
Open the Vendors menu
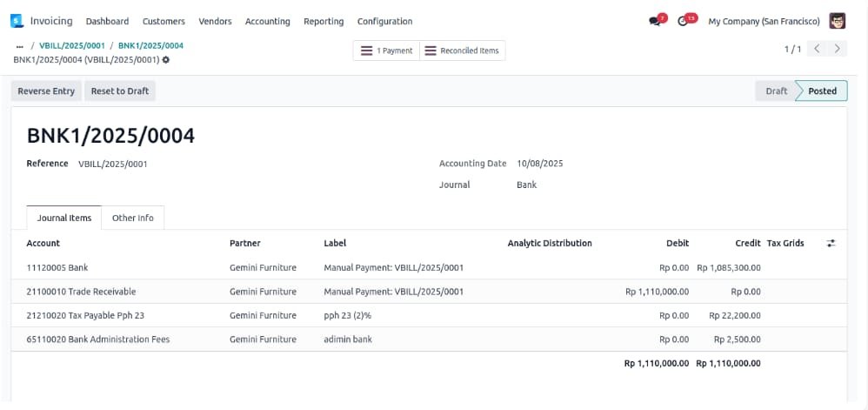click(x=216, y=21)
